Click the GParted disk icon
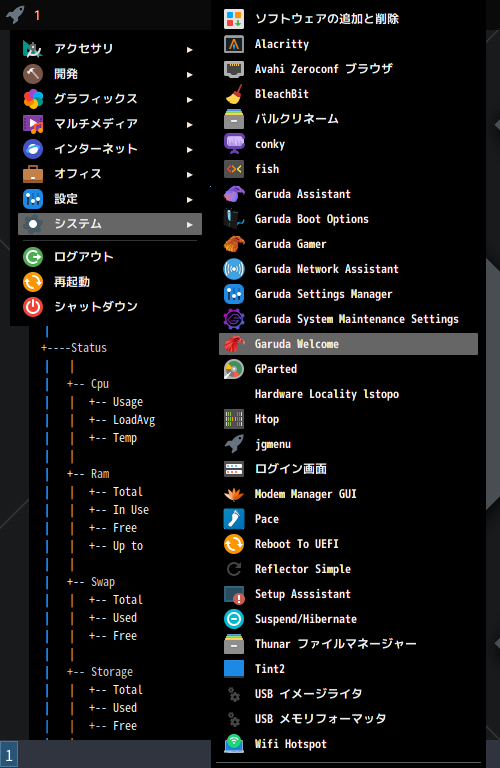 234,369
